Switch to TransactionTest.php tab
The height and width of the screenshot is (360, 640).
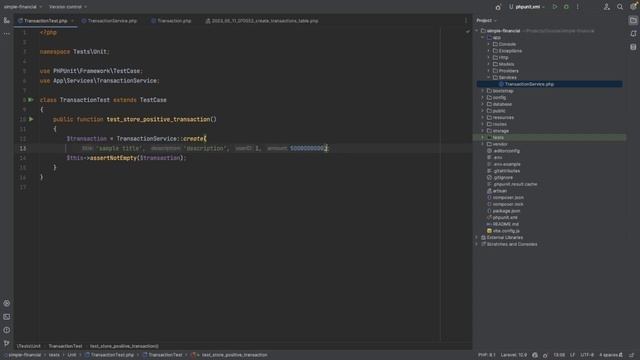click(x=45, y=21)
